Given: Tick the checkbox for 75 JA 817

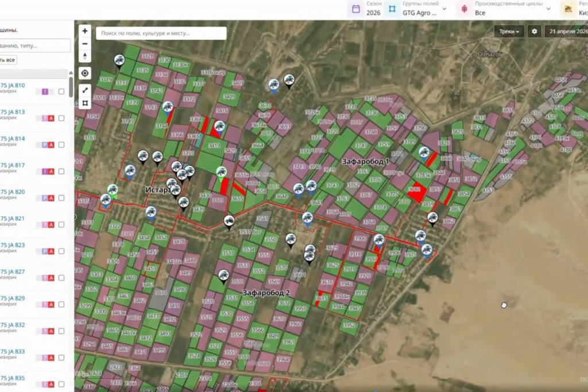Looking at the screenshot, I should pyautogui.click(x=61, y=171).
